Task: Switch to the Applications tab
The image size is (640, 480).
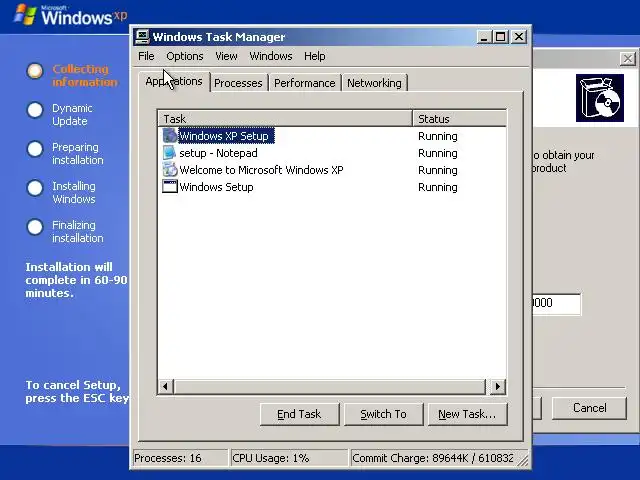Action: 174,82
